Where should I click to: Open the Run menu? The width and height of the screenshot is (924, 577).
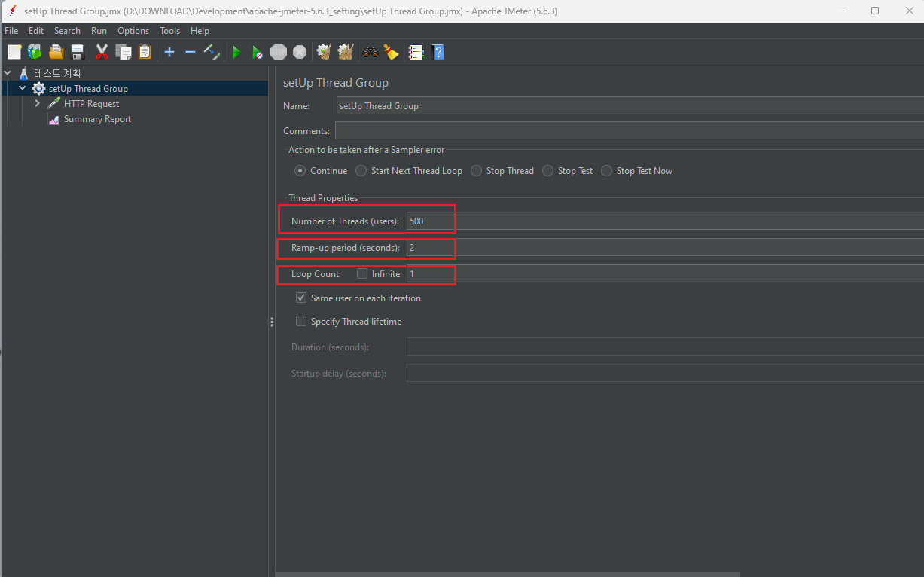tap(99, 31)
